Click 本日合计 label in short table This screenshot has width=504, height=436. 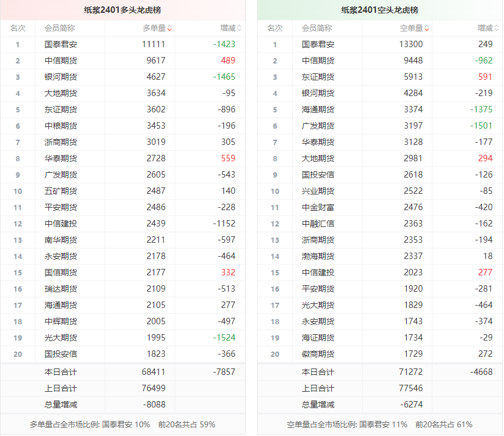(x=318, y=372)
